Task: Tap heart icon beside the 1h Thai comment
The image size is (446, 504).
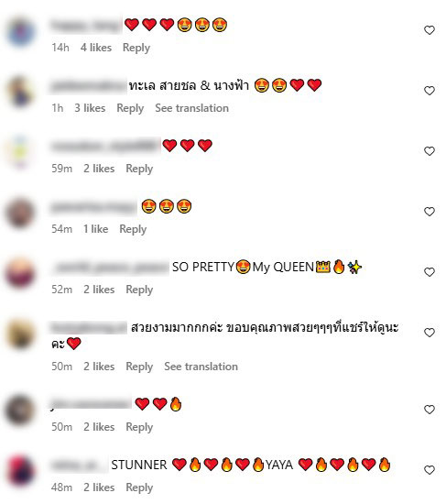Action: point(430,91)
